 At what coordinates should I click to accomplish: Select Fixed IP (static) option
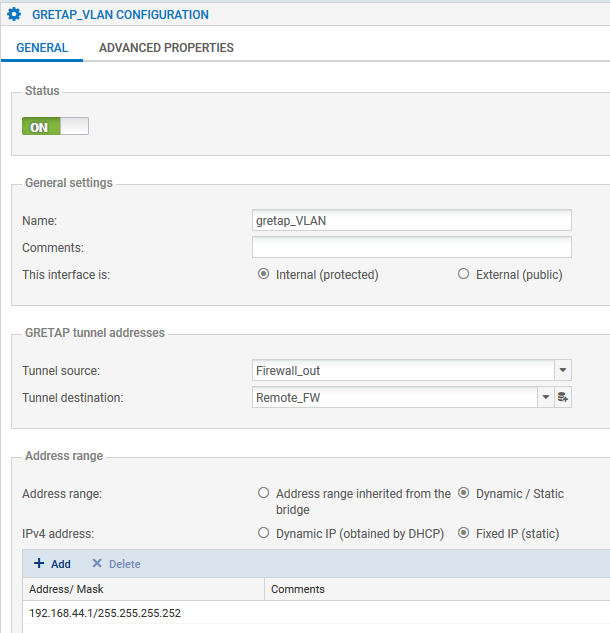(463, 534)
